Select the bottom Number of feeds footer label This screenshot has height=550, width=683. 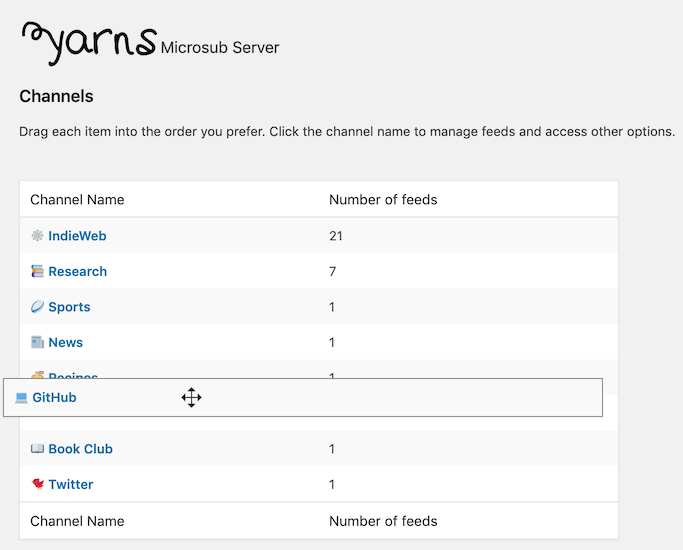[x=383, y=521]
